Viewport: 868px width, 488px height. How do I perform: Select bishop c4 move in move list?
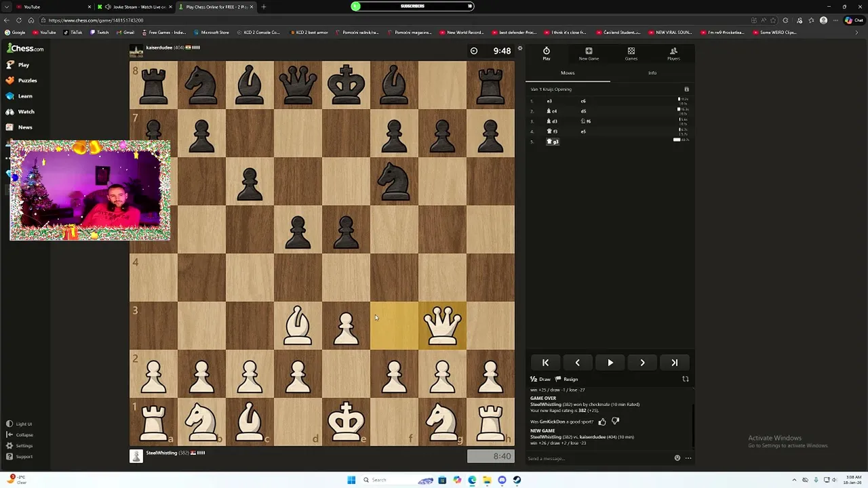pos(553,111)
